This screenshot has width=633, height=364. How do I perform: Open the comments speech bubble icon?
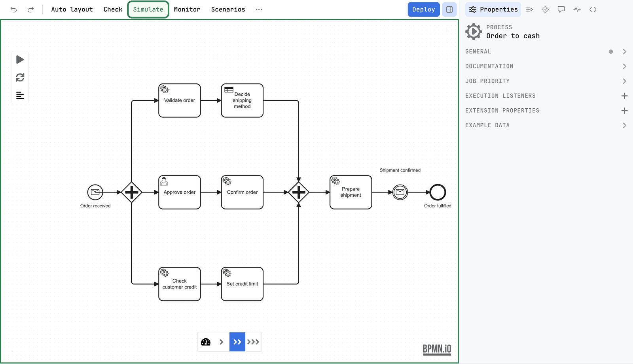click(x=561, y=9)
